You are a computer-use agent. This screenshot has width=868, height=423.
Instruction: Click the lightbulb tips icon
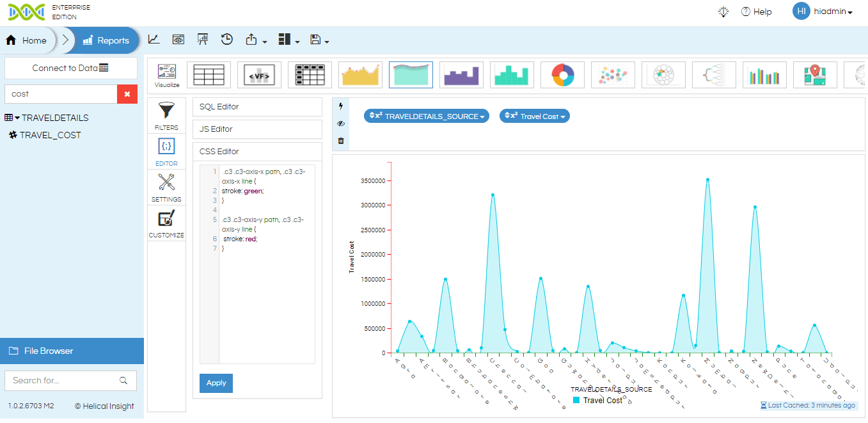(723, 12)
